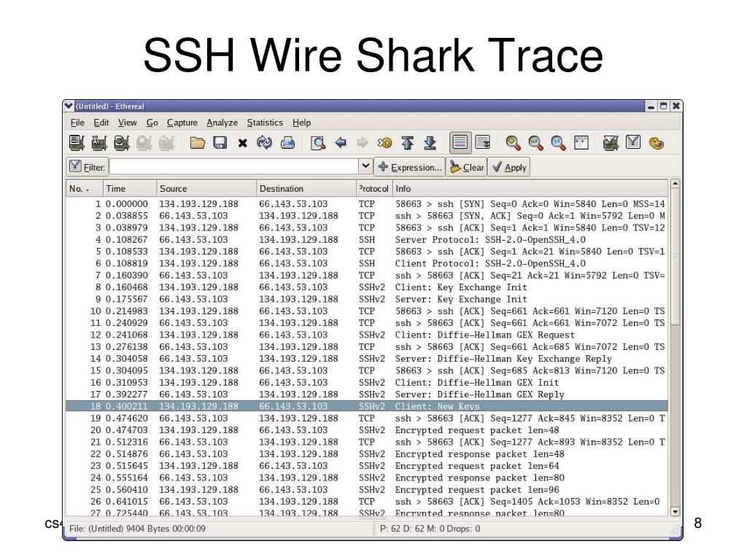This screenshot has height=560, width=747.
Task: Close the capture file with X icon
Action: [x=242, y=143]
